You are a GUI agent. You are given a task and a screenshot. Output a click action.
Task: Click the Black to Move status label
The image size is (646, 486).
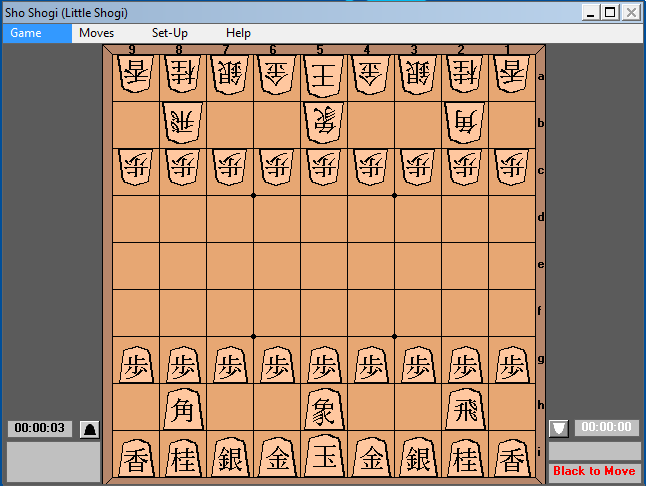[594, 471]
